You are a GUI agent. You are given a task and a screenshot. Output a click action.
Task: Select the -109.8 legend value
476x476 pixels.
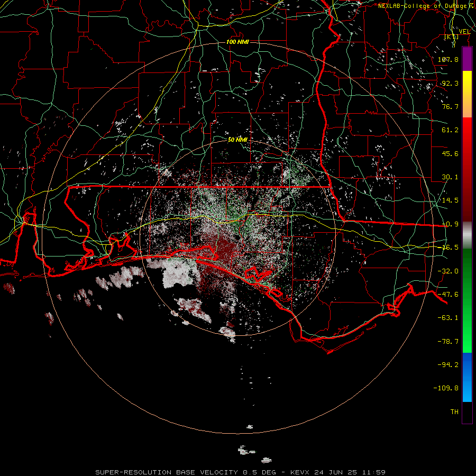point(446,388)
